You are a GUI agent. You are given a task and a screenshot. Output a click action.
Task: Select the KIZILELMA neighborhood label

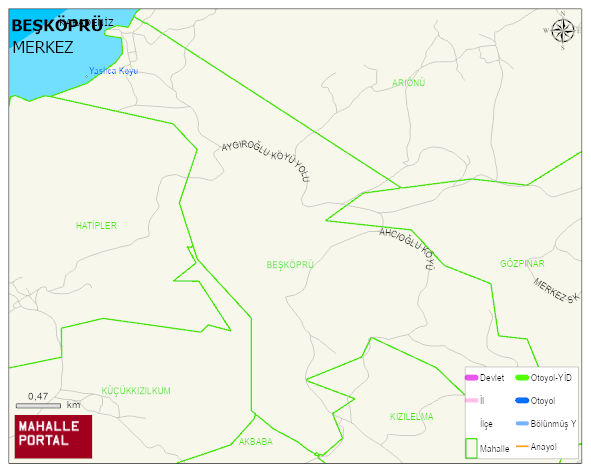pyautogui.click(x=412, y=417)
